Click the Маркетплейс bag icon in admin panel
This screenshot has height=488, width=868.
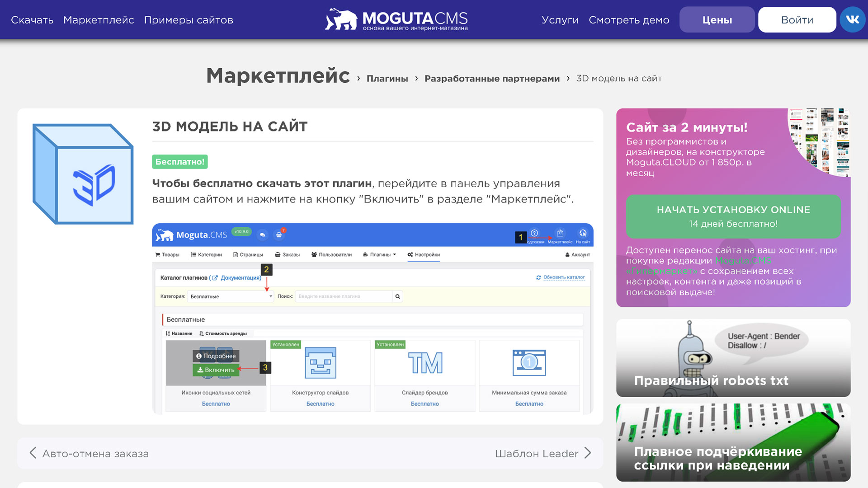click(x=560, y=234)
